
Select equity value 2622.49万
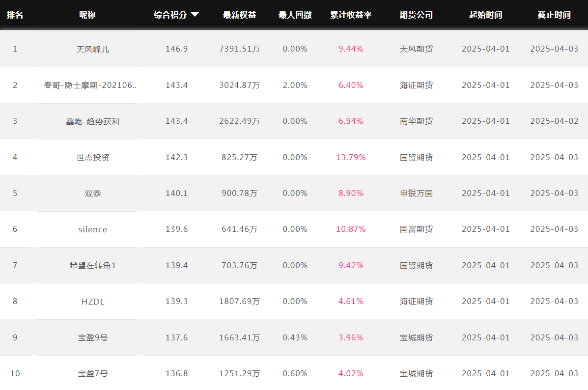coord(239,121)
